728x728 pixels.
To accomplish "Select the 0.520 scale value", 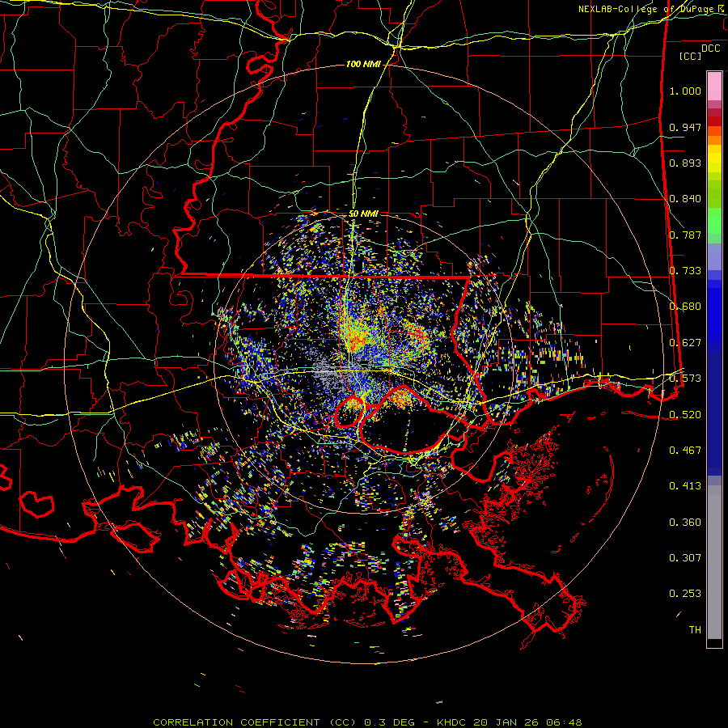I will (685, 415).
